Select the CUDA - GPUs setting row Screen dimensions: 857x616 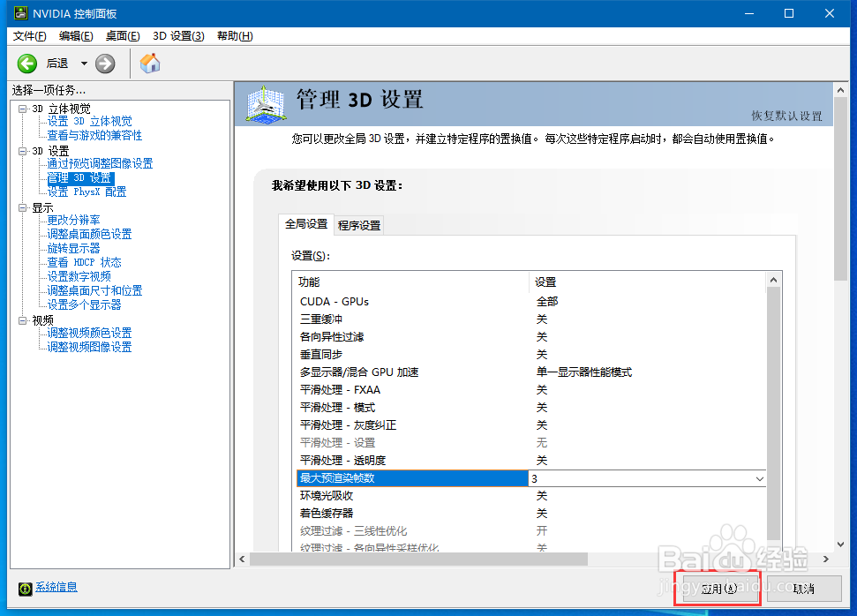[530, 302]
